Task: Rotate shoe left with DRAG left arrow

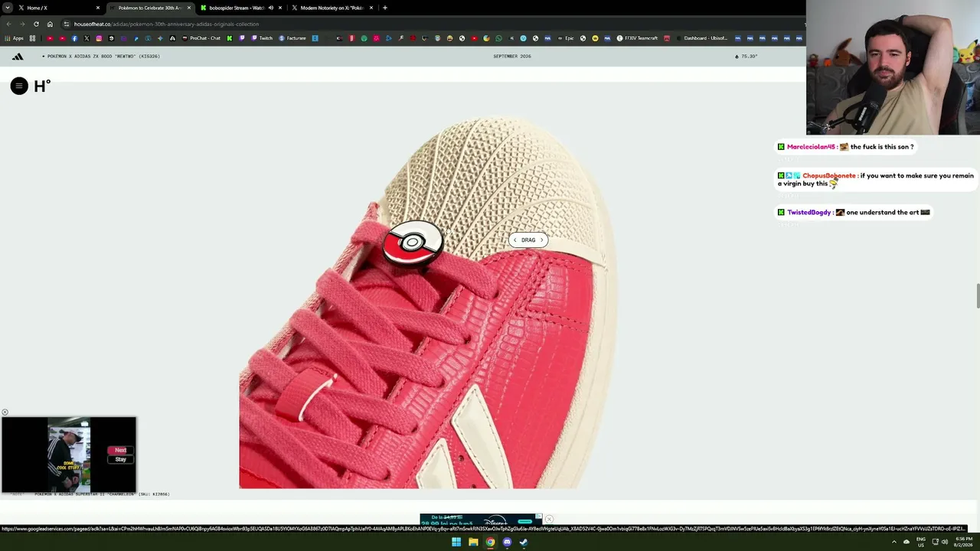Action: pyautogui.click(x=515, y=240)
